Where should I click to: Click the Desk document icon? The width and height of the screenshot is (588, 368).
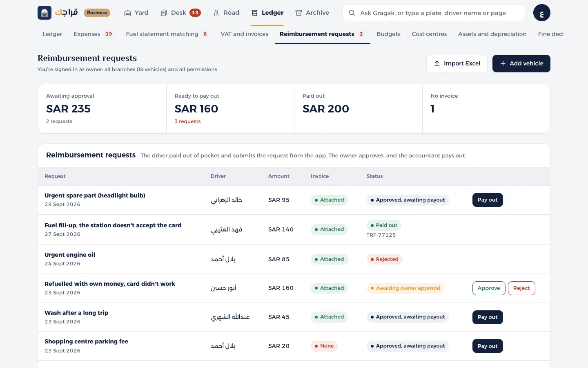tap(164, 13)
